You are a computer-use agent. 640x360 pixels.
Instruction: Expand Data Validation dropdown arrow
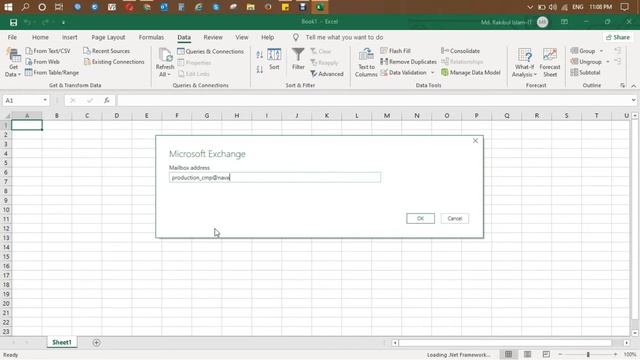(x=433, y=73)
